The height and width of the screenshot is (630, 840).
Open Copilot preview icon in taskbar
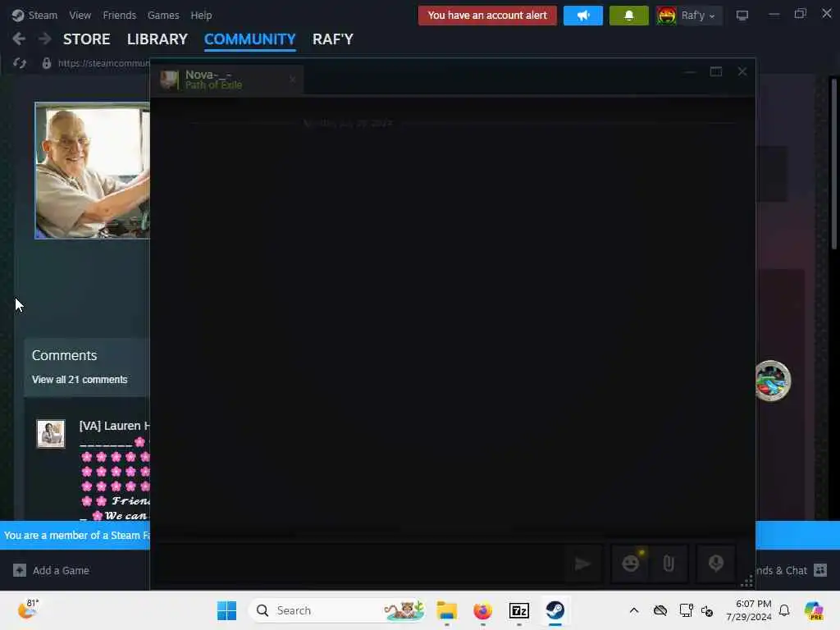pos(814,610)
